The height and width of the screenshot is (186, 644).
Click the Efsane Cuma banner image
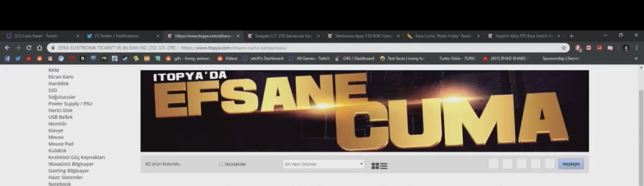[365, 111]
